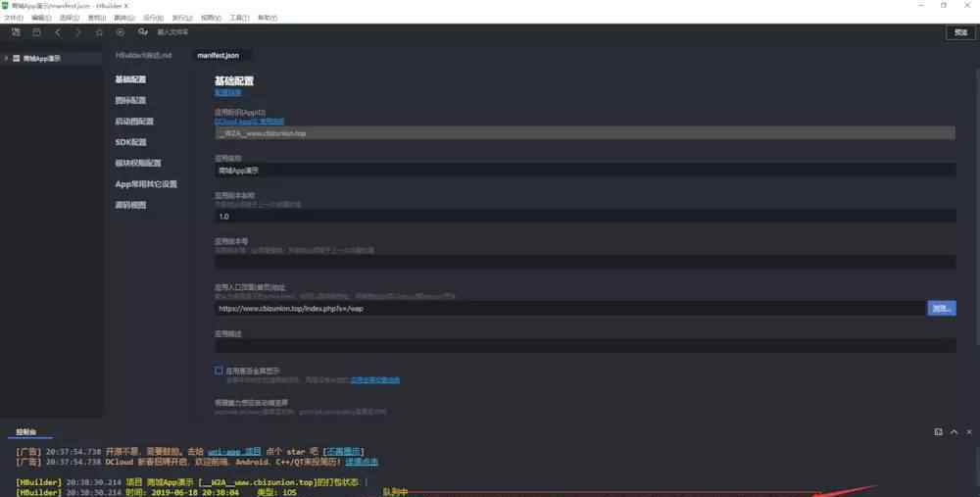Click the blue 浏览... button beside the URL field
The image size is (980, 497).
click(x=941, y=309)
